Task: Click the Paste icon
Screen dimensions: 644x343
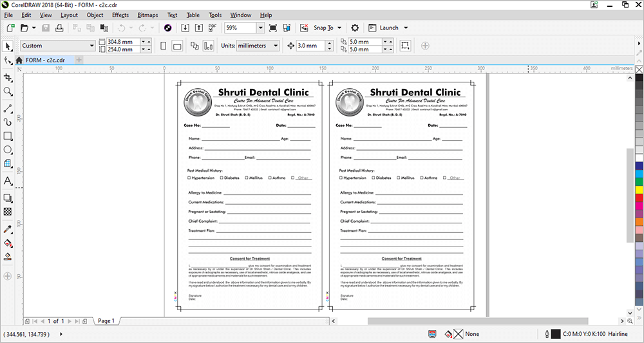Action: click(x=104, y=28)
